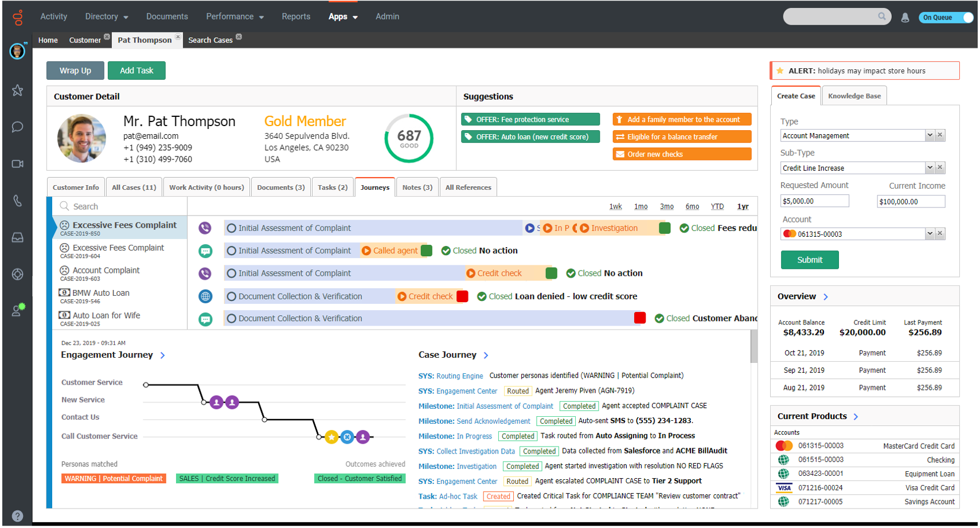Screen dimensions: 980x528
Task: Expand the Current Products chevron
Action: point(856,417)
